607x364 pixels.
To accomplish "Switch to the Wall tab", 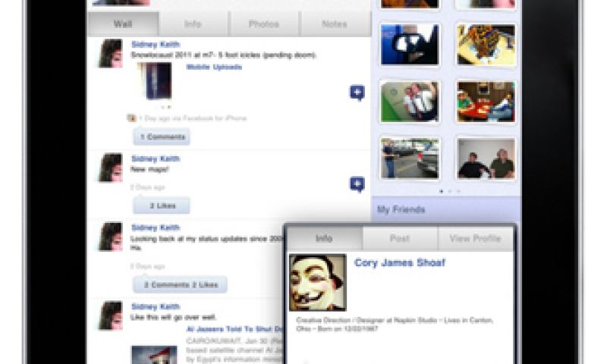I will pyautogui.click(x=123, y=24).
